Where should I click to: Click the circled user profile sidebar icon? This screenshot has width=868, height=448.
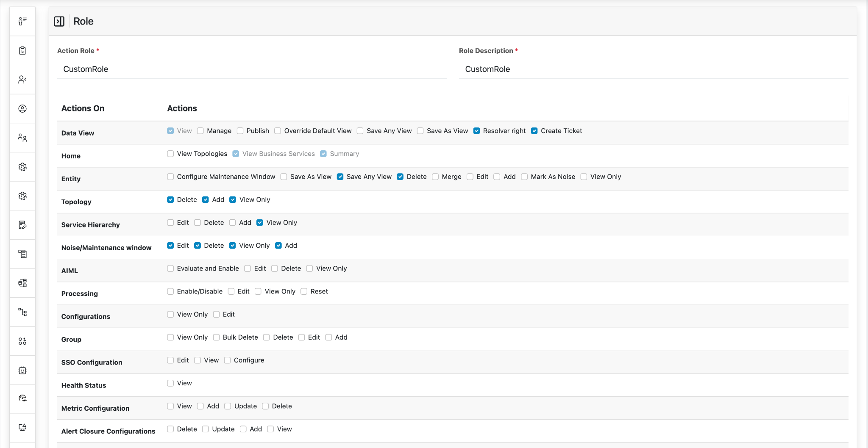click(x=22, y=109)
